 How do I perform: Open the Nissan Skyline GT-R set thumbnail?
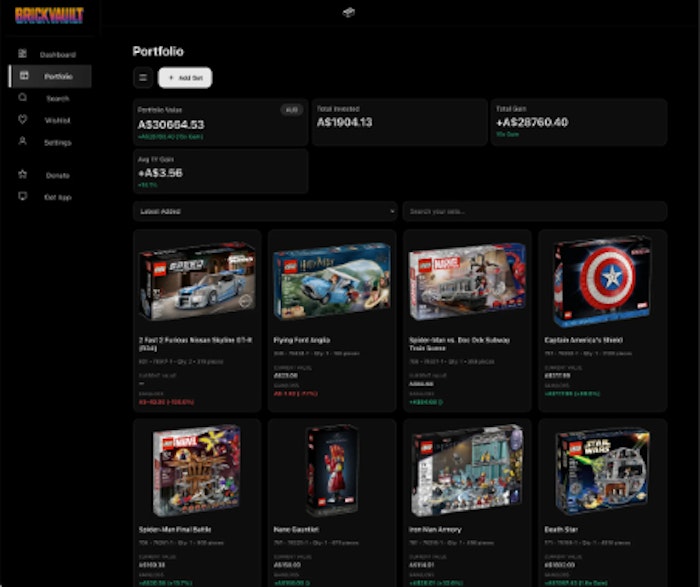pos(197,281)
